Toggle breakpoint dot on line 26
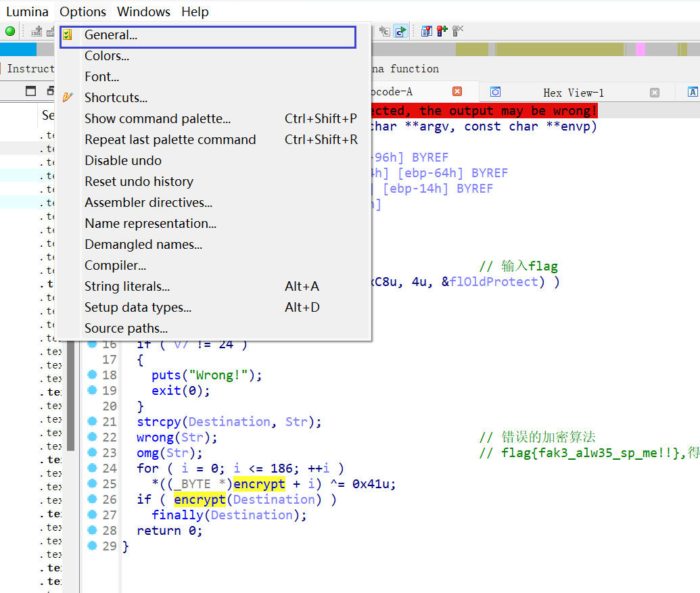 pyautogui.click(x=93, y=499)
